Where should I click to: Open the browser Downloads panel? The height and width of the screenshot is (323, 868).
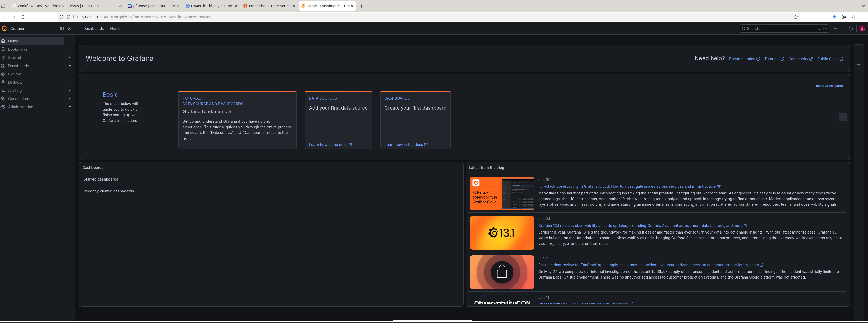tap(834, 17)
